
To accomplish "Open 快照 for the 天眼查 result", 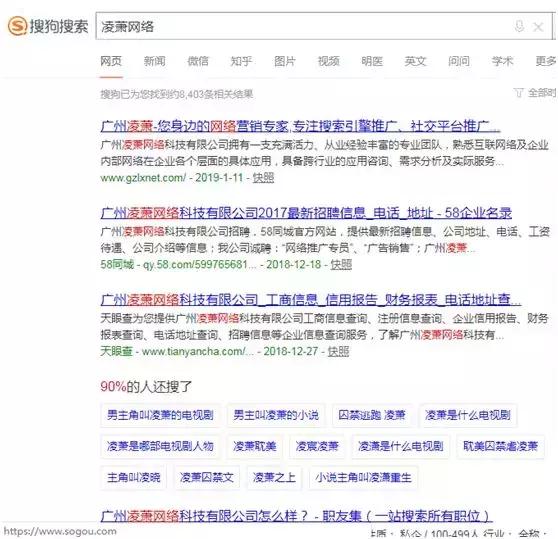I will tap(338, 352).
